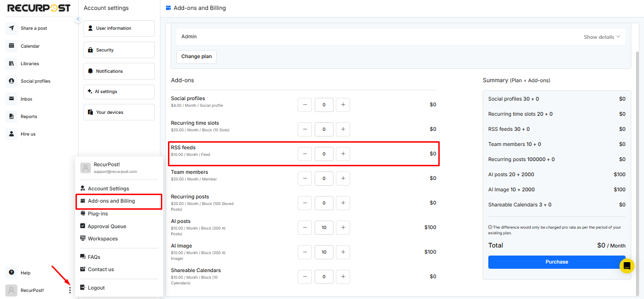
Task: Increase Team members add-on quantity
Action: click(343, 179)
